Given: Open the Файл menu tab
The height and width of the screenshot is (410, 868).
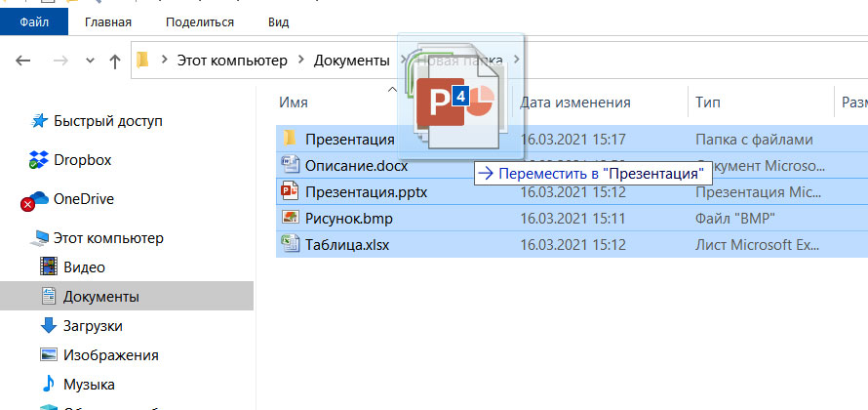Looking at the screenshot, I should 34,22.
